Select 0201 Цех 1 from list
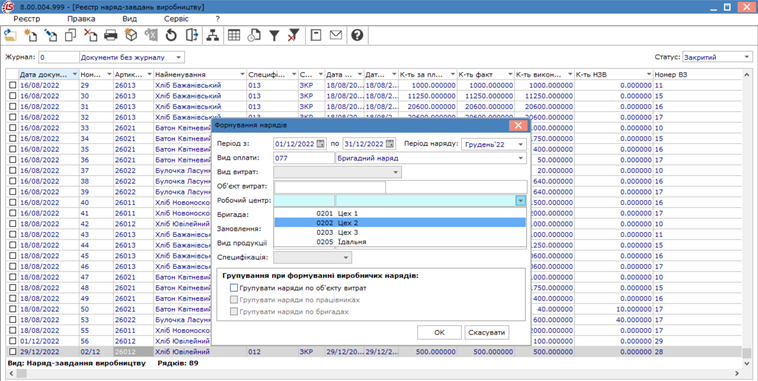The width and height of the screenshot is (758, 381). 400,213
